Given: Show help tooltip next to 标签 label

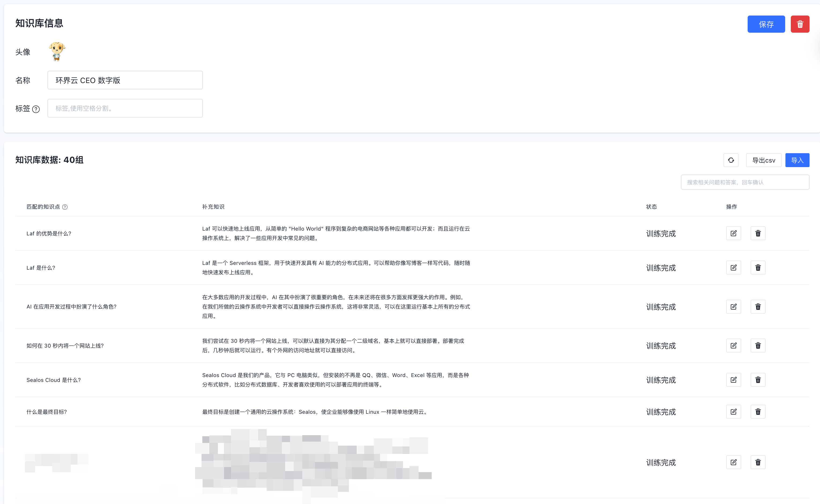Looking at the screenshot, I should point(36,109).
